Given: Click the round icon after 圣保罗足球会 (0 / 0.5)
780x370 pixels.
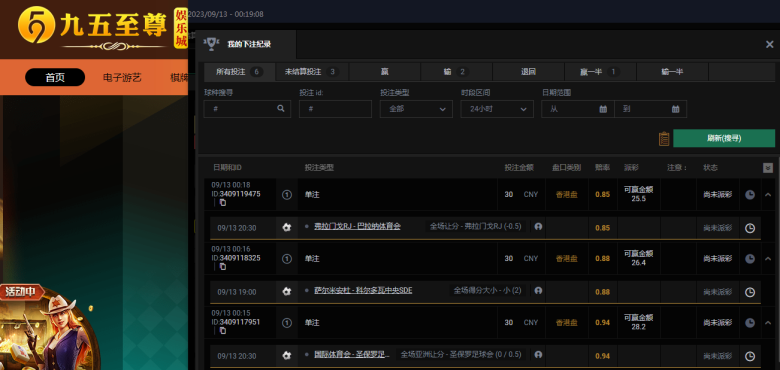Looking at the screenshot, I should tap(538, 355).
